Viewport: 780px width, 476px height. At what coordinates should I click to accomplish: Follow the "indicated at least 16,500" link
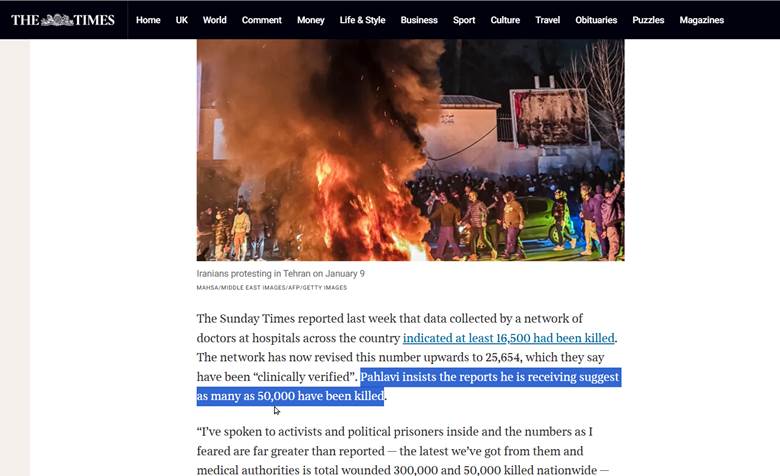[508, 338]
